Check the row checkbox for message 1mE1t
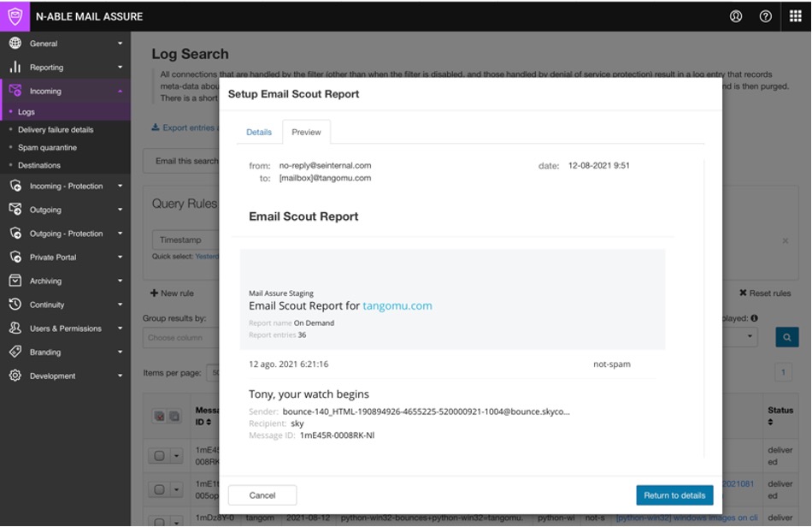Image resolution: width=812 pixels, height=527 pixels. point(160,489)
